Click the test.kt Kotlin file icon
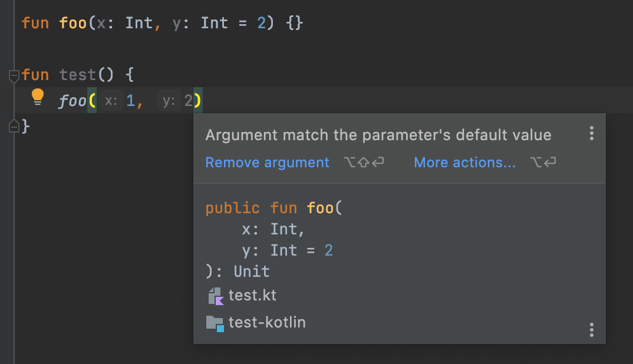633x364 pixels. [216, 296]
